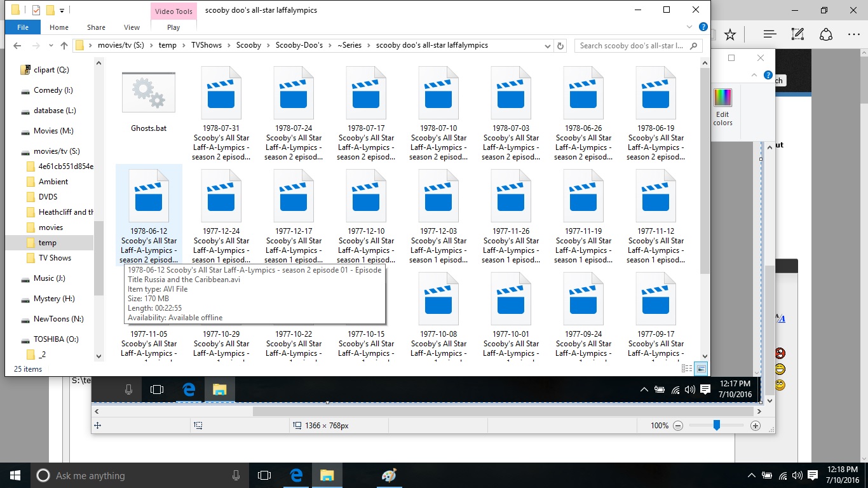
Task: Open the TV Shows folder in the navigation pane
Action: 55,258
